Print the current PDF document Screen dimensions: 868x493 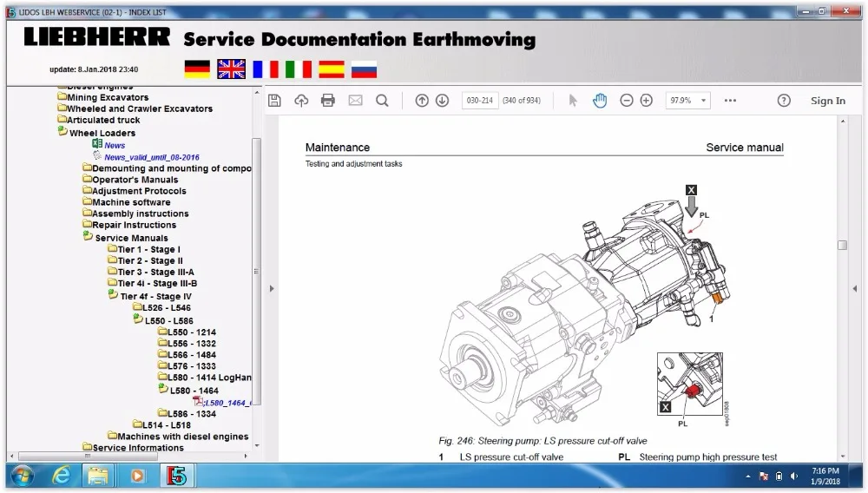click(x=328, y=100)
